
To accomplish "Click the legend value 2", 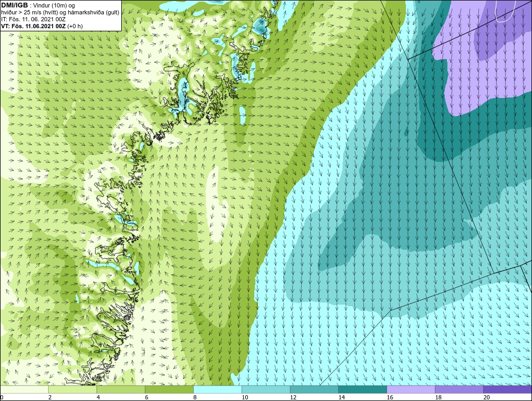I will coord(50,397).
